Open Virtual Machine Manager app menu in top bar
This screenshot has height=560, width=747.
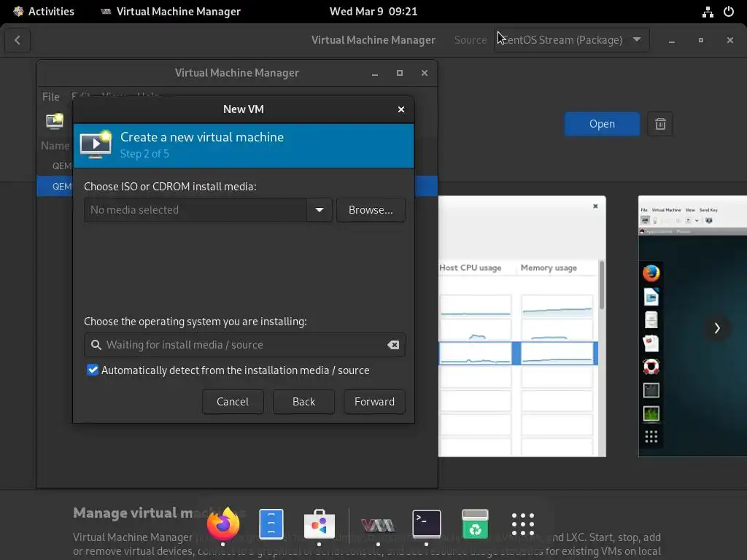(x=171, y=12)
